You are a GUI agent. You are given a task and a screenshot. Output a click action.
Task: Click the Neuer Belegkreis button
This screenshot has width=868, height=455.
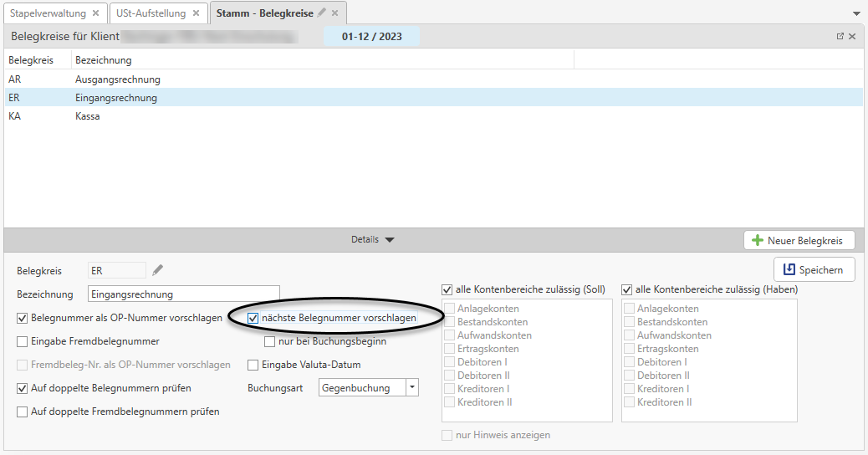pos(799,240)
